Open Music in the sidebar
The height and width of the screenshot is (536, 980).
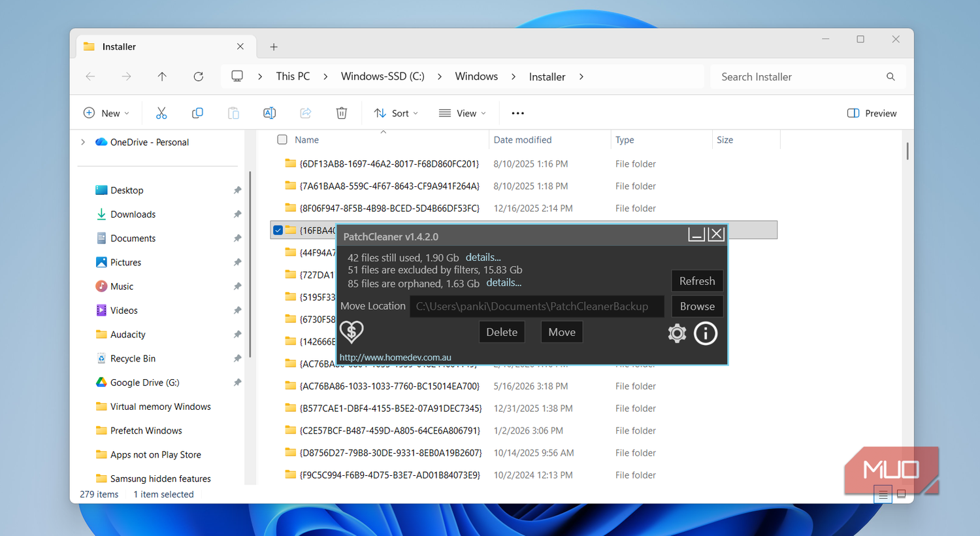point(122,286)
